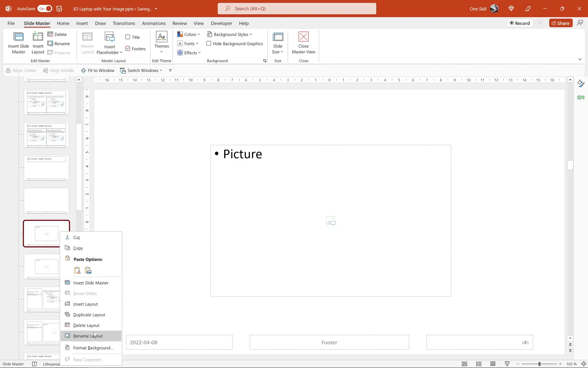
Task: Click the Record button
Action: tap(520, 23)
